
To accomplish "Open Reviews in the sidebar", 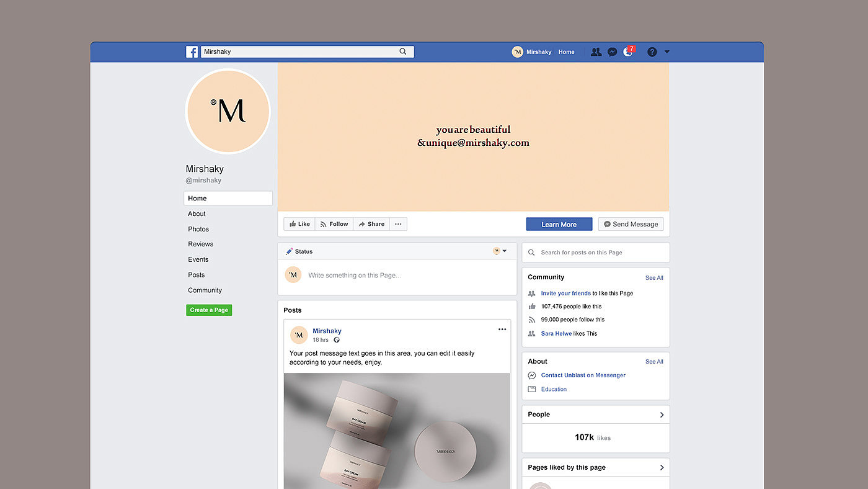I will [200, 244].
